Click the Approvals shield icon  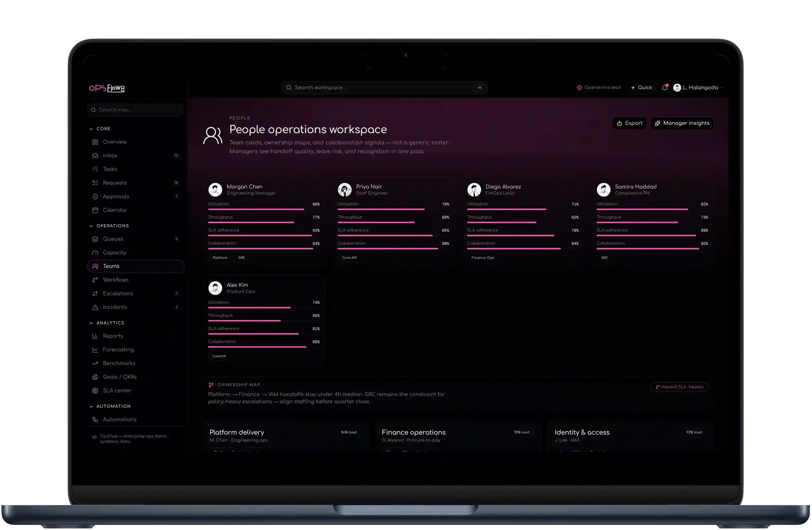[95, 197]
